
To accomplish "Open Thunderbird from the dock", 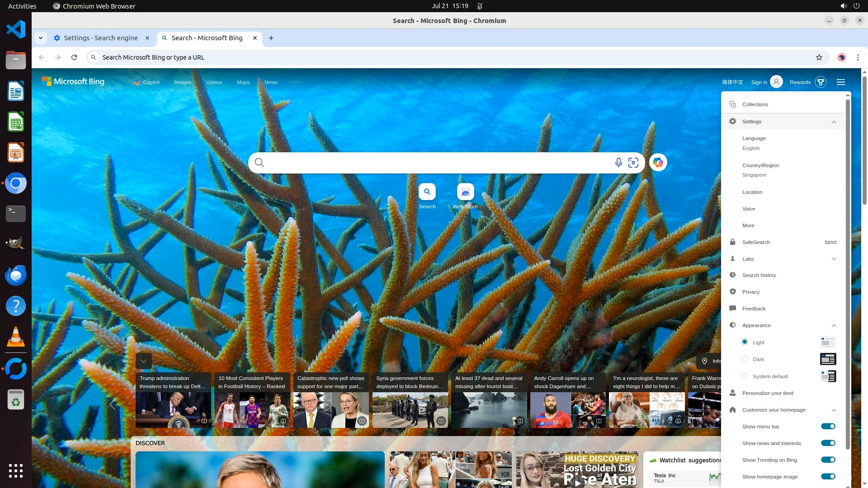I will click(x=16, y=275).
